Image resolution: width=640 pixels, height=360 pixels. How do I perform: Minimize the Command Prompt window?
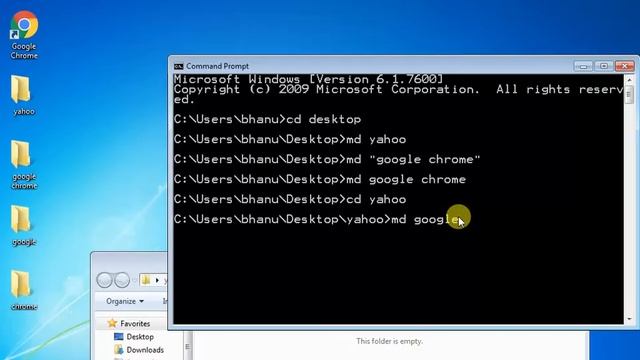583,66
